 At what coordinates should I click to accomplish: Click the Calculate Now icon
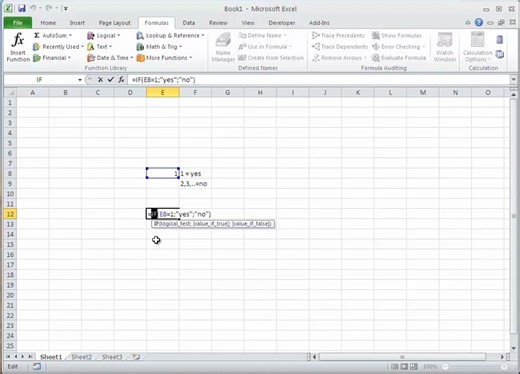[499, 40]
